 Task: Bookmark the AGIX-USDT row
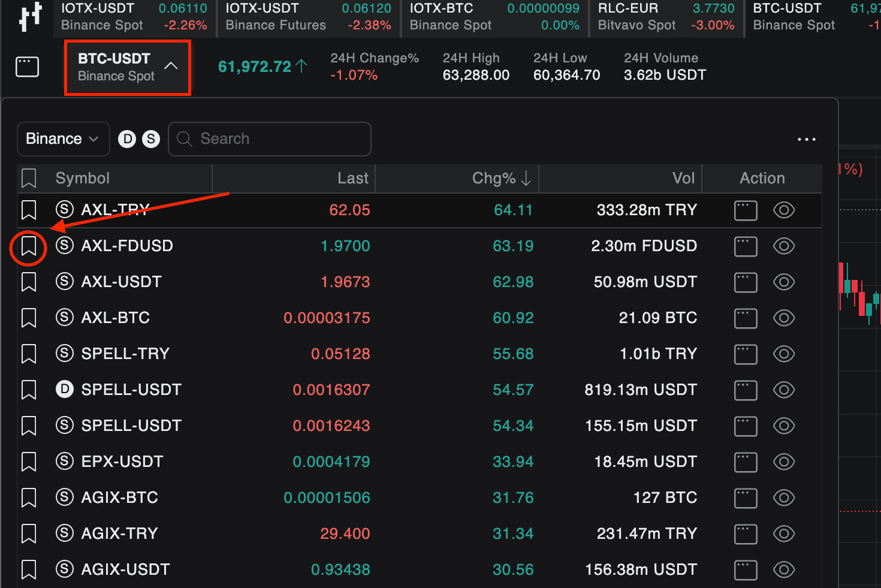tap(29, 570)
